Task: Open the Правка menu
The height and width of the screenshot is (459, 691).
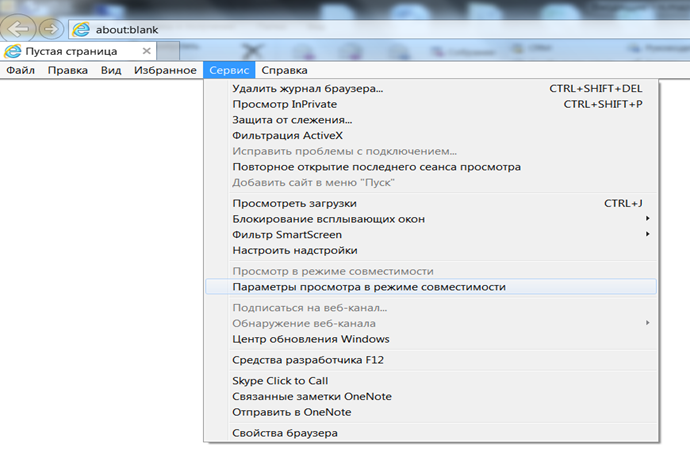Action: (x=68, y=71)
